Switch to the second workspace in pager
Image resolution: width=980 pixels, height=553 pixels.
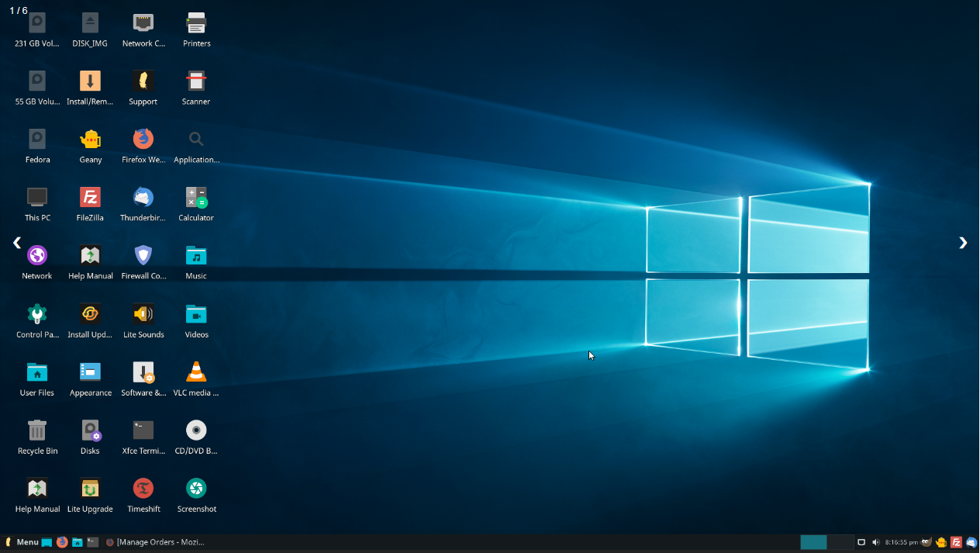840,542
